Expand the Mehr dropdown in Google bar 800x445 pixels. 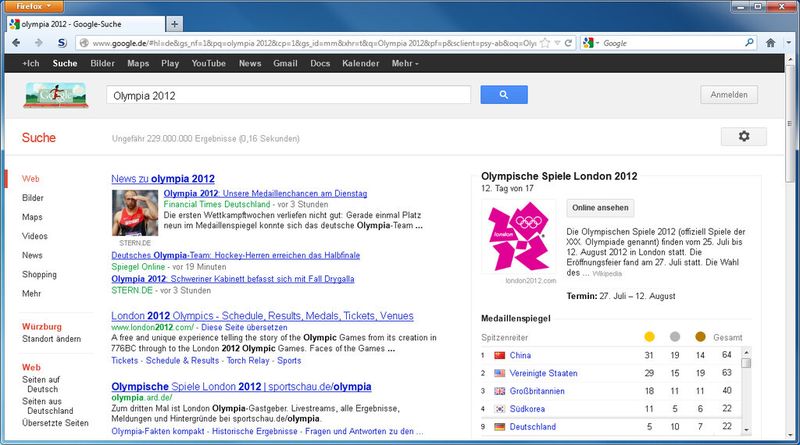405,63
